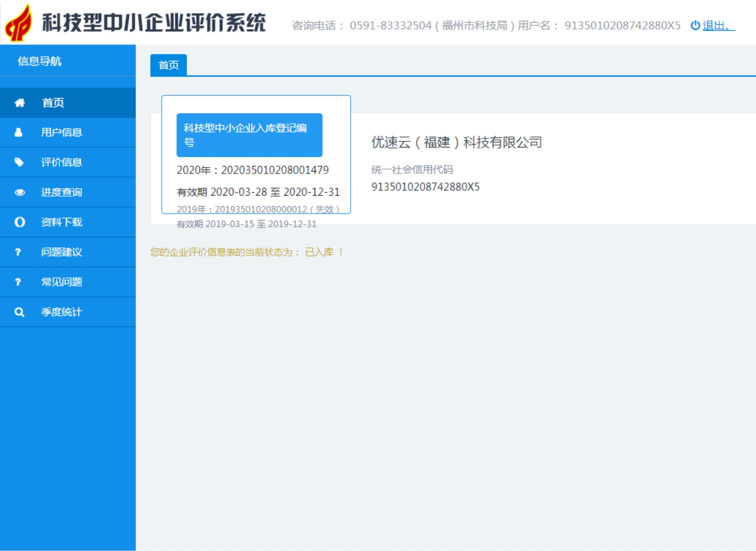
Task: Open 问题建议 menu item
Action: 68,252
